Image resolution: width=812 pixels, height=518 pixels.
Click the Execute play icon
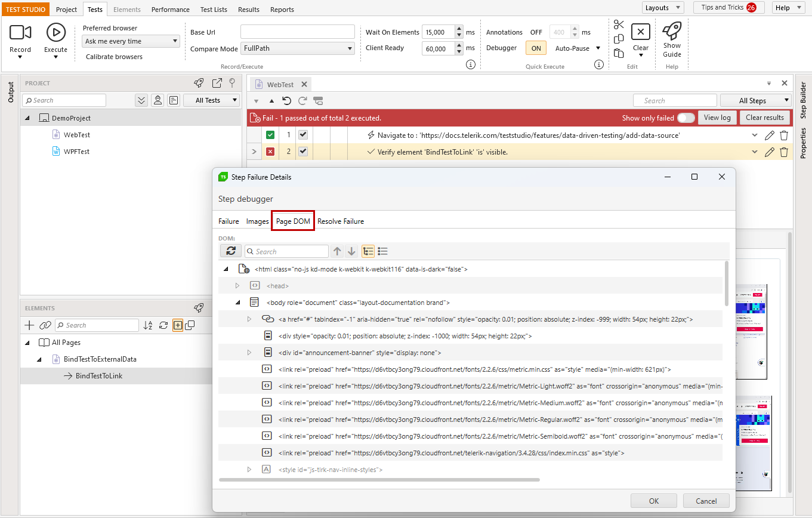pos(55,32)
